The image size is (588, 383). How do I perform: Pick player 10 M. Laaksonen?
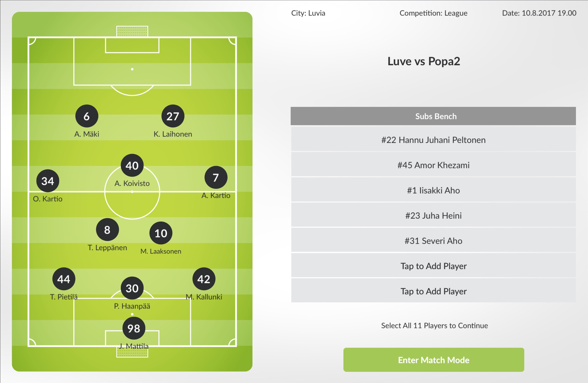161,233
